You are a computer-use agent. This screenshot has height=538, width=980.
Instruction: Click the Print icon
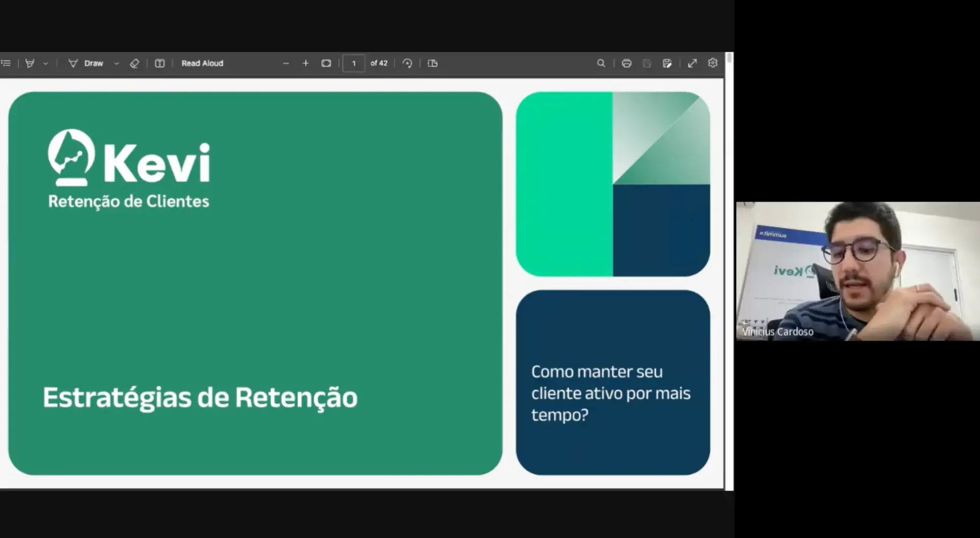[x=627, y=63]
